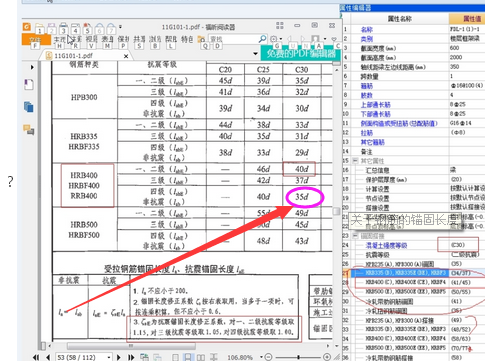Open the quick access toolbar customize arrow
Screen dimensions: 485x361
click(x=120, y=27)
